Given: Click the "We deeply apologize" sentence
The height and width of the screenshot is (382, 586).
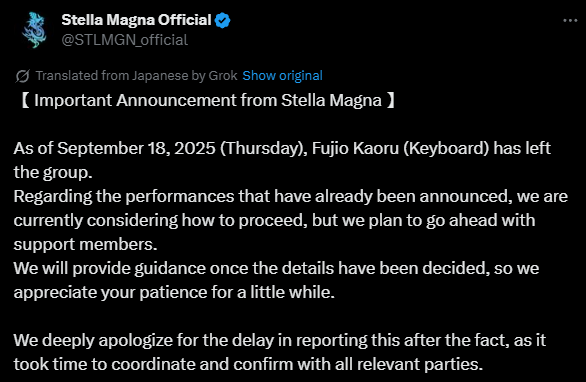Looking at the screenshot, I should coord(280,340).
